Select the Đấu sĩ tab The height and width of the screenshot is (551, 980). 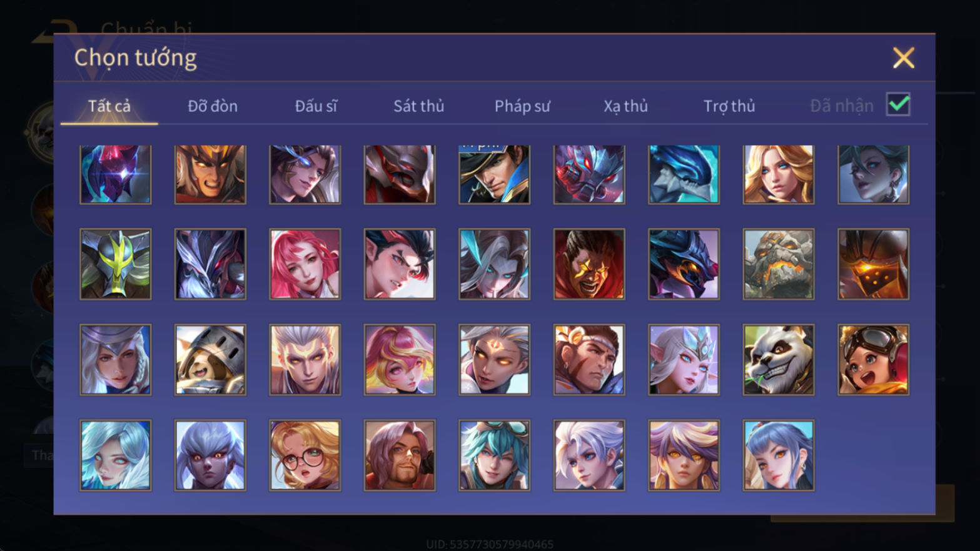click(316, 106)
